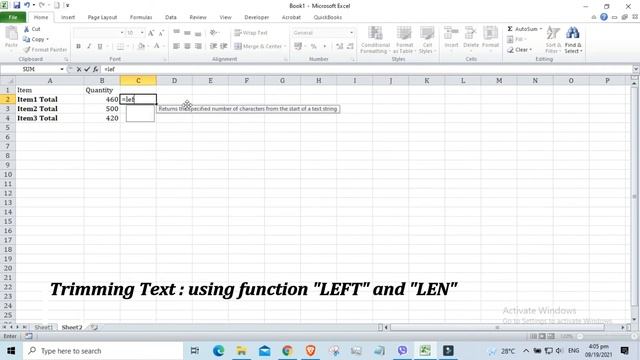The image size is (640, 360).
Task: Open Microsoft Edge from the taskbar
Action: pyautogui.click(x=218, y=351)
